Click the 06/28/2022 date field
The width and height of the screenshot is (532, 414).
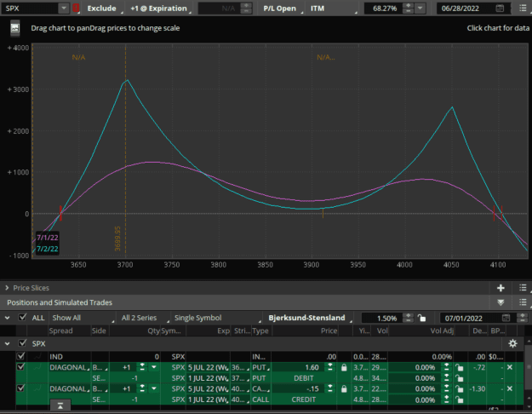tap(466, 9)
